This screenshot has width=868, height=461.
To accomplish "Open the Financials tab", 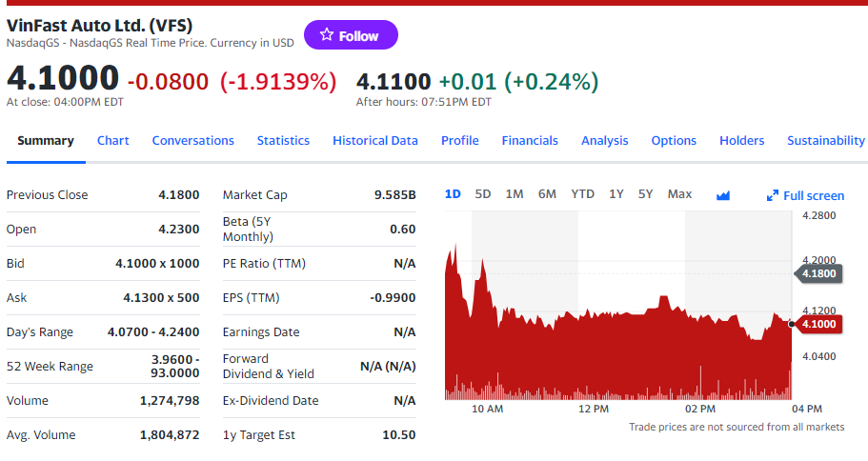I will click(530, 140).
